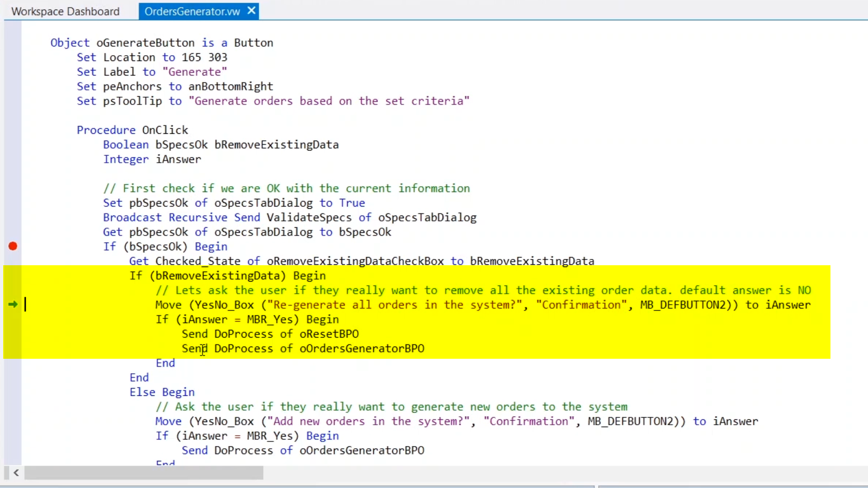Click the oGenerateButton object name
This screenshot has width=868, height=488.
coord(145,43)
